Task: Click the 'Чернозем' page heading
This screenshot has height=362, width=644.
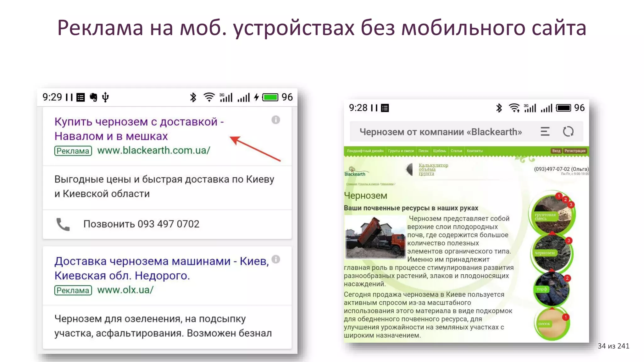Action: coord(365,195)
